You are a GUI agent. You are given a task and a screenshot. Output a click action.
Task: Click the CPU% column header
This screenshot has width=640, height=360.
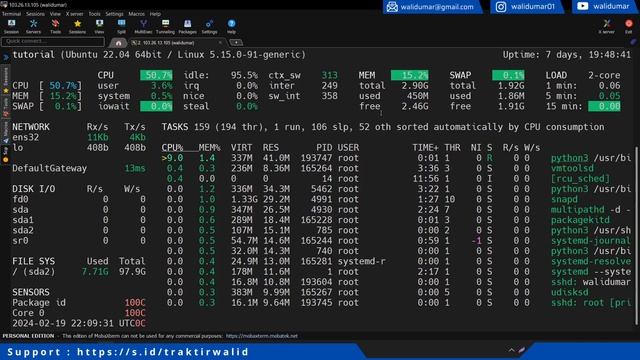coord(172,147)
